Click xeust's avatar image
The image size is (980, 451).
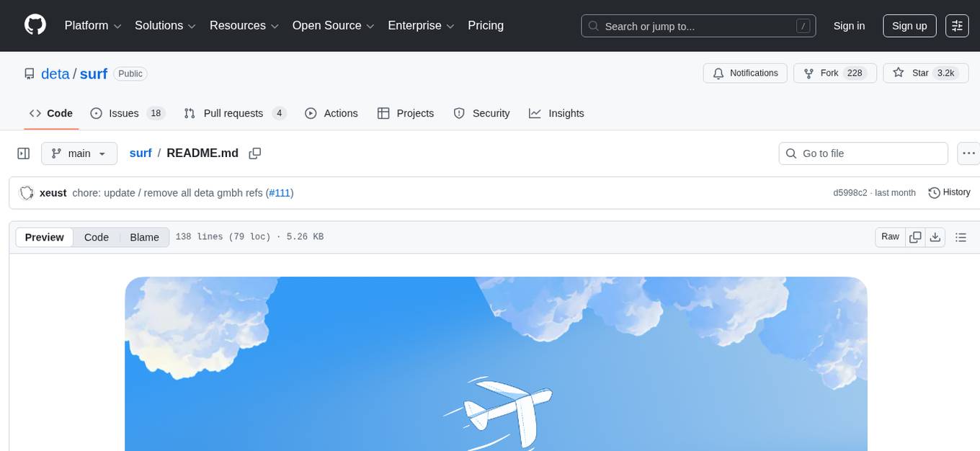[27, 193]
